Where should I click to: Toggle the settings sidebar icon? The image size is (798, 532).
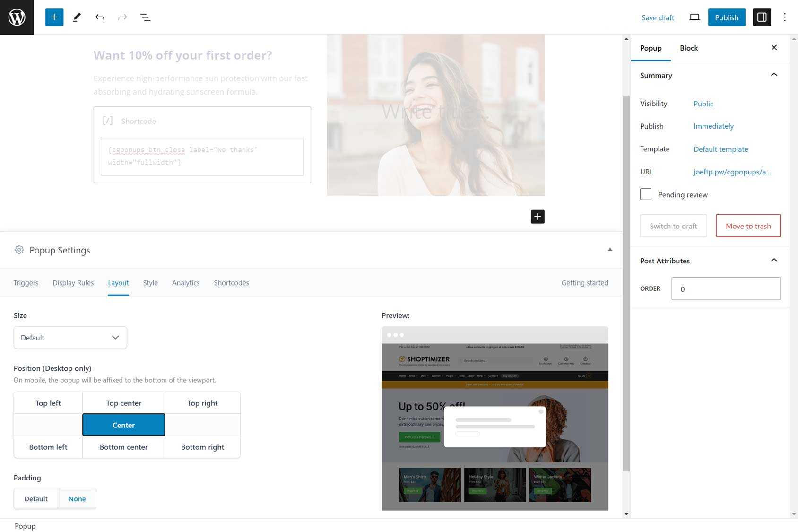(x=762, y=17)
